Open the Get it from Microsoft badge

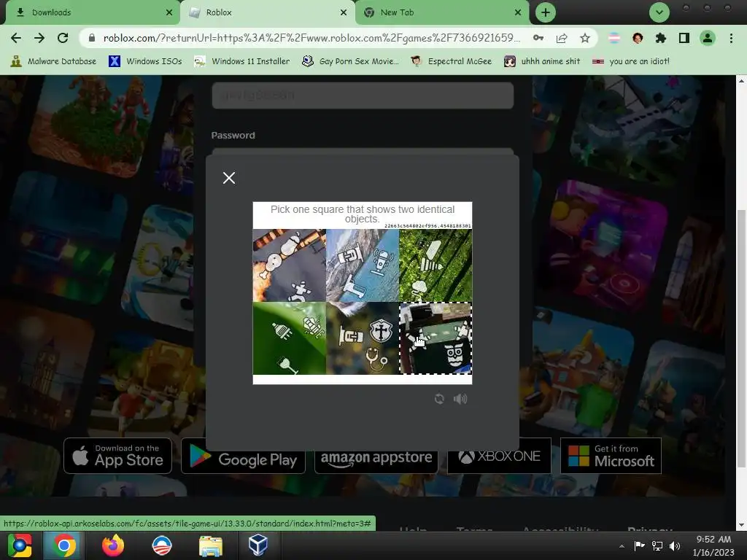click(x=611, y=456)
